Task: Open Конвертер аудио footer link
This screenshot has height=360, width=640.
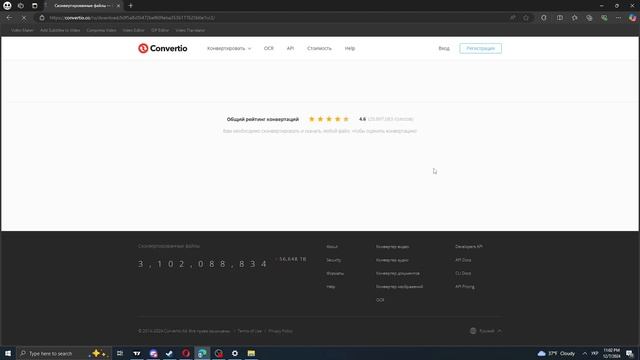Action: coord(392,260)
